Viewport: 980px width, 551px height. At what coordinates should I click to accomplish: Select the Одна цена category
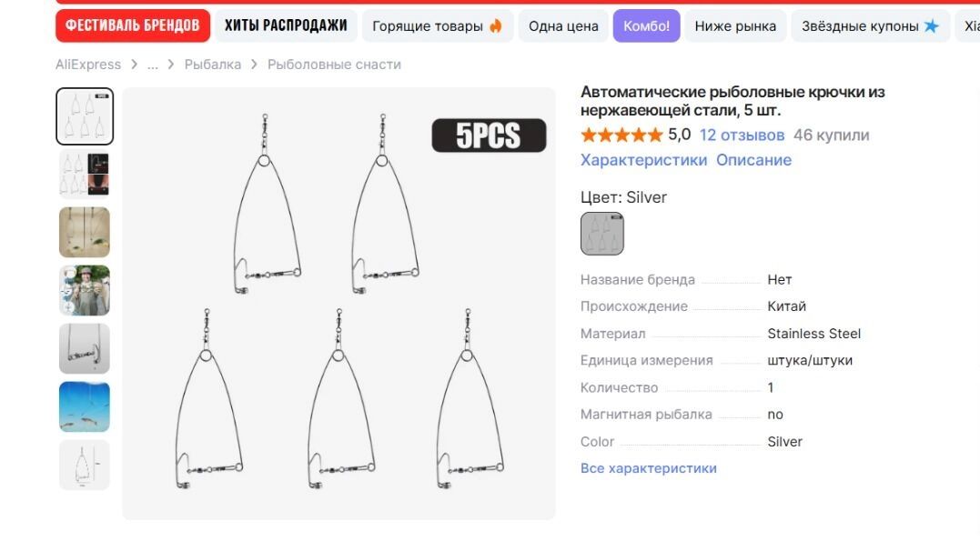pyautogui.click(x=563, y=26)
